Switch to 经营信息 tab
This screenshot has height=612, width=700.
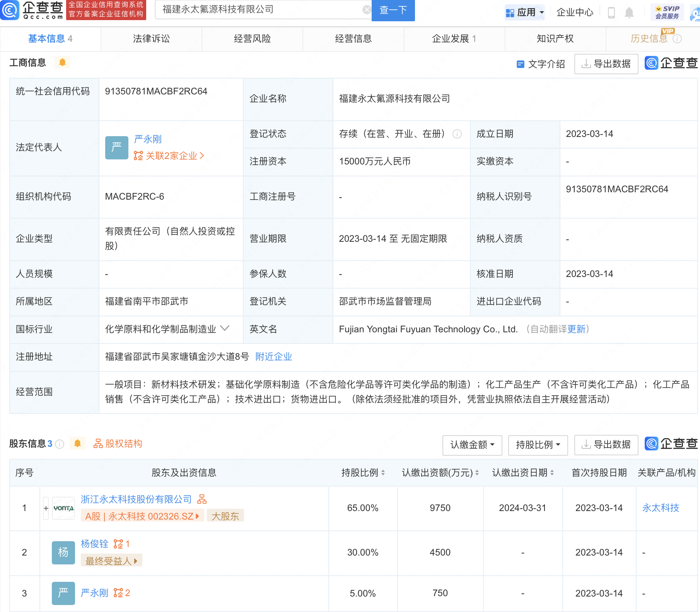point(353,39)
